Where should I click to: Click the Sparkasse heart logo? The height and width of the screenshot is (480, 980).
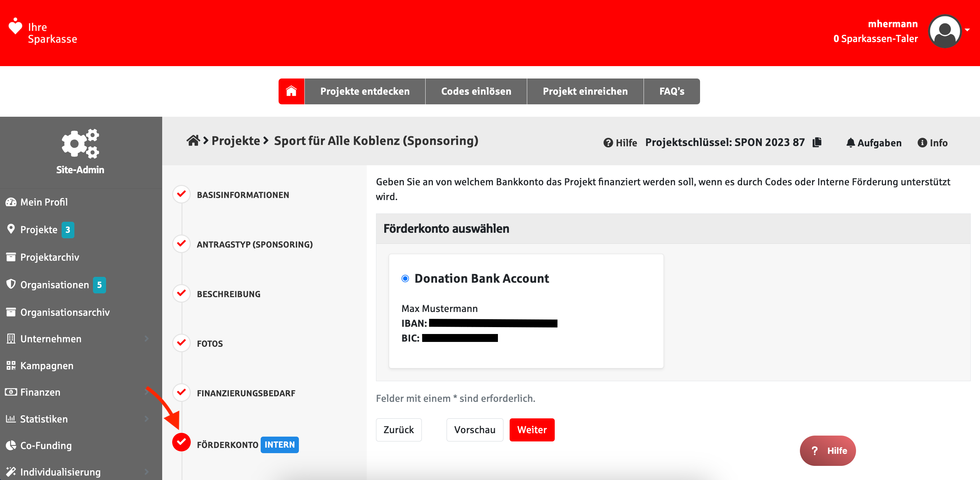coord(15,27)
